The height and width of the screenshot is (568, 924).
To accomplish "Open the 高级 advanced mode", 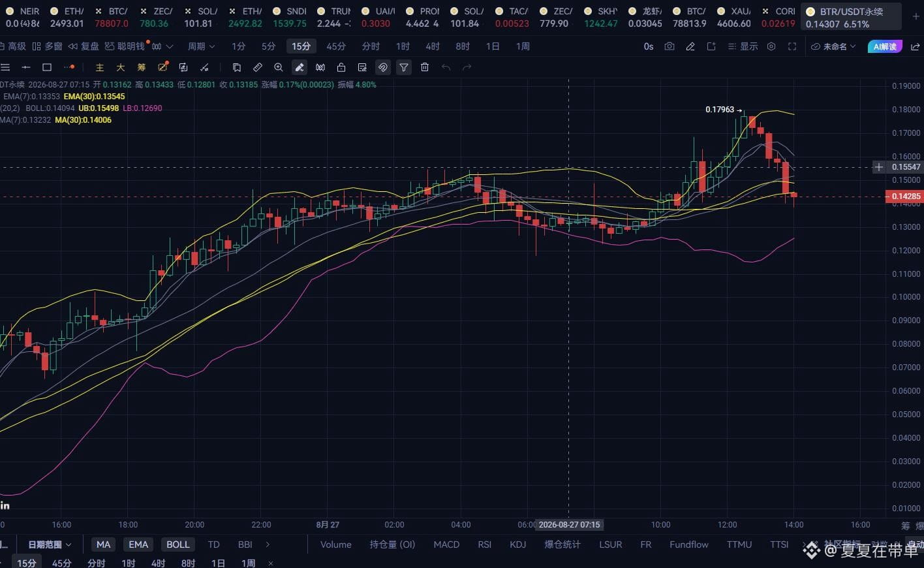I will [x=13, y=46].
